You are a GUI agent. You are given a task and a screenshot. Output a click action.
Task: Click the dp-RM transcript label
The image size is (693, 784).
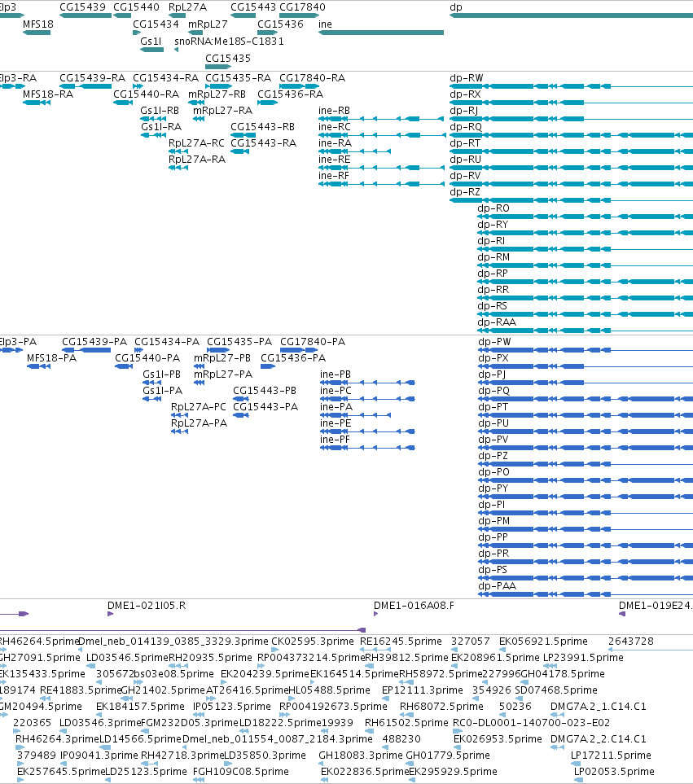[493, 257]
